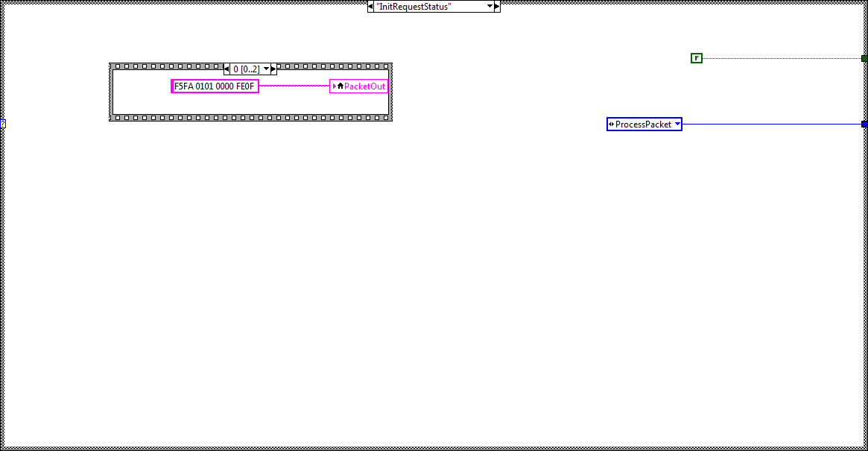The width and height of the screenshot is (868, 451).
Task: Click the F5FA 0101 0000 FE0F string constant
Action: click(215, 86)
